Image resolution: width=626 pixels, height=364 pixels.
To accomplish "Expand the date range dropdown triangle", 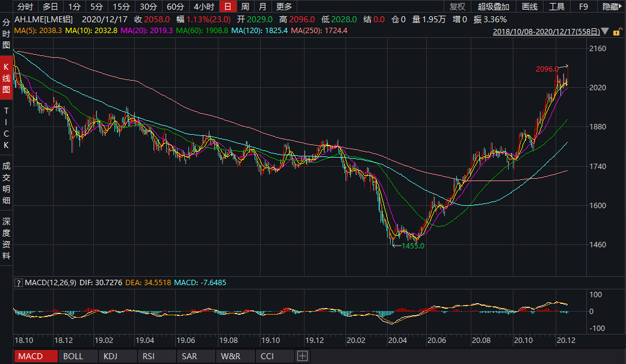I will pyautogui.click(x=604, y=31).
